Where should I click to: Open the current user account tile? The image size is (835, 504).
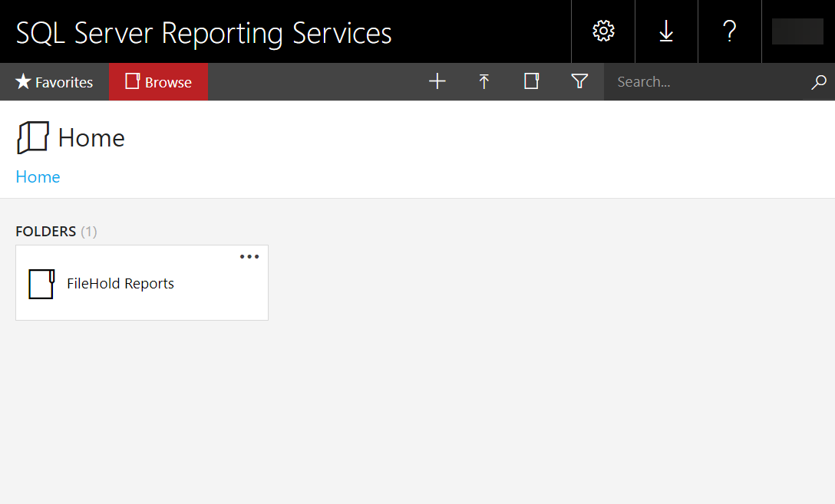pyautogui.click(x=797, y=31)
